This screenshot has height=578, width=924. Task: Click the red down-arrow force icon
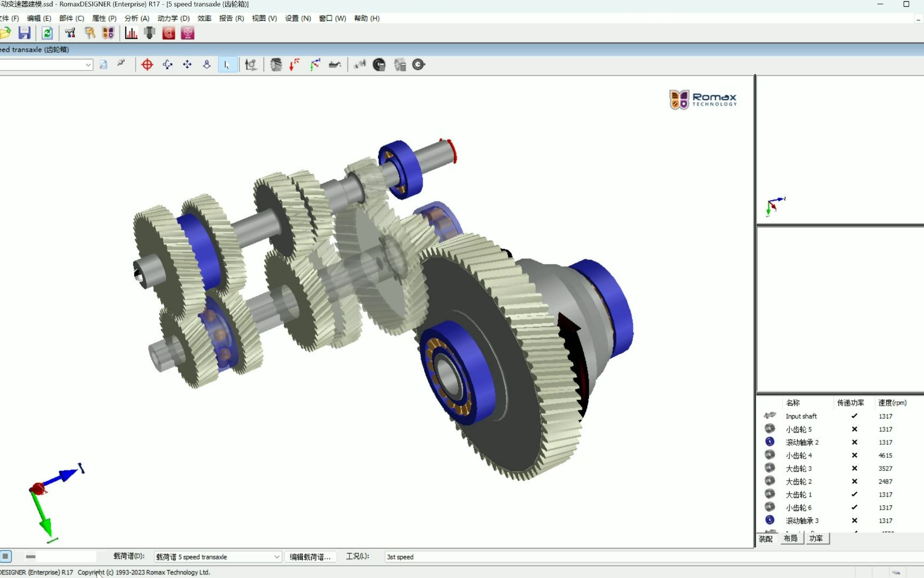tap(295, 65)
